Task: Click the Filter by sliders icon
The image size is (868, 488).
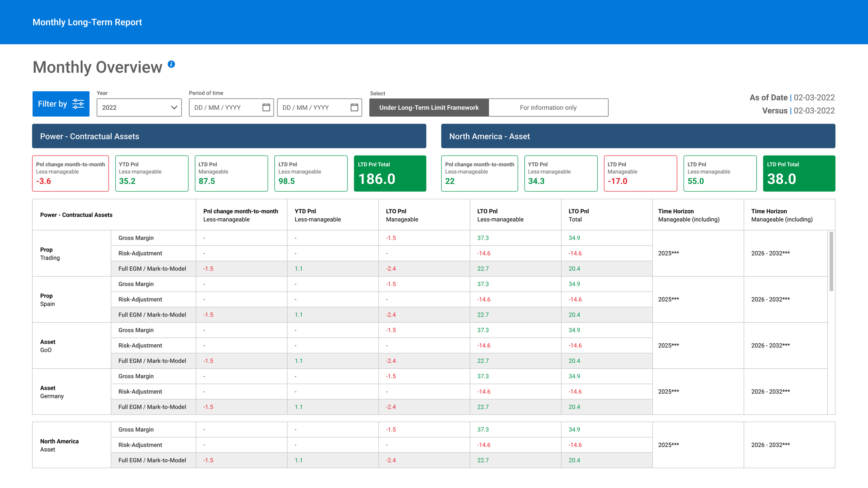Action: pyautogui.click(x=78, y=104)
